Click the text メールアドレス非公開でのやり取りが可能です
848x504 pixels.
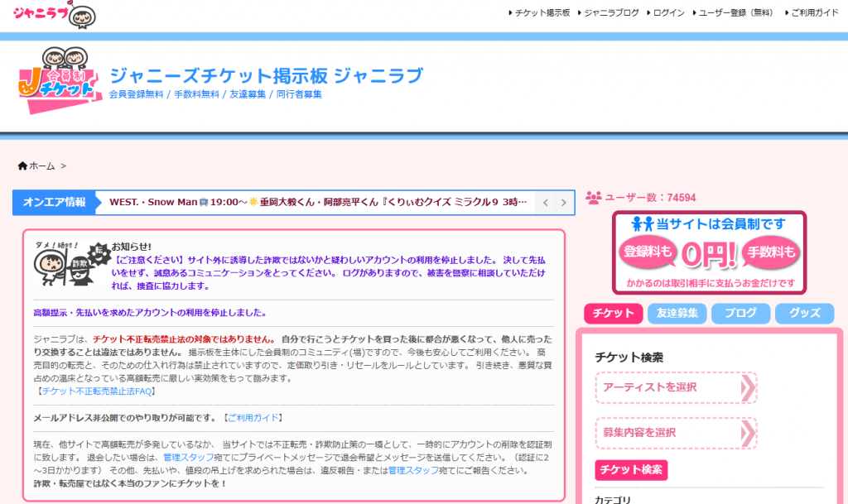[x=126, y=418]
